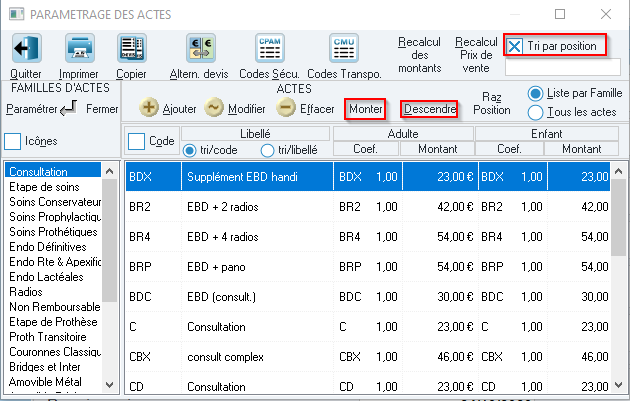Select the BR4 EBD + 4 radios row

click(x=368, y=237)
